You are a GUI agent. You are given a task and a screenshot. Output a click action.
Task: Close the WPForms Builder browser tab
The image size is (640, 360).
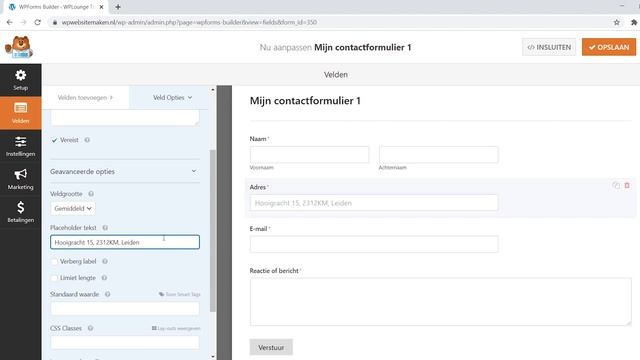pos(101,7)
